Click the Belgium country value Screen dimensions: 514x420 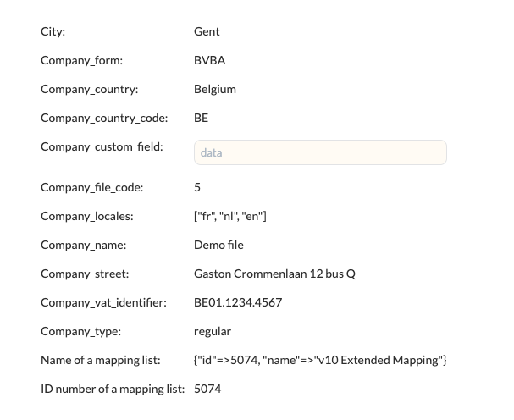215,89
